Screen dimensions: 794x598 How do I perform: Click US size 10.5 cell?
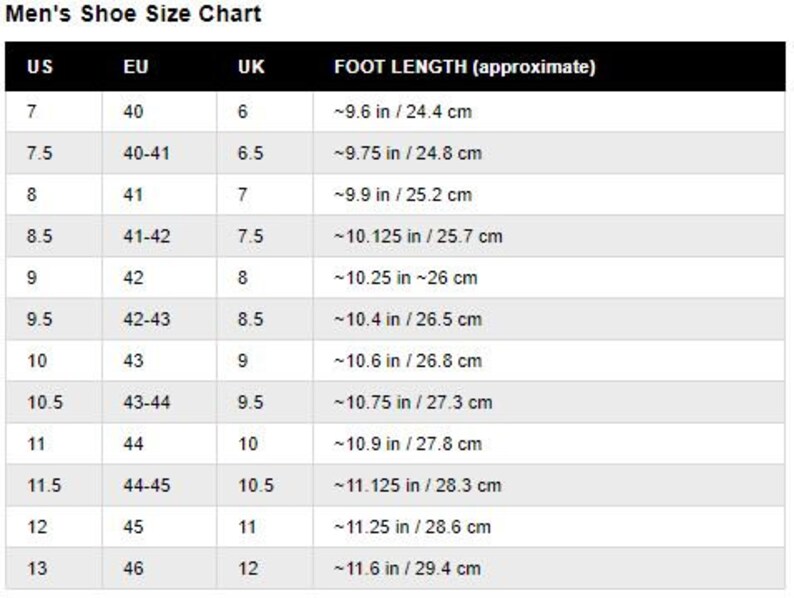click(54, 403)
